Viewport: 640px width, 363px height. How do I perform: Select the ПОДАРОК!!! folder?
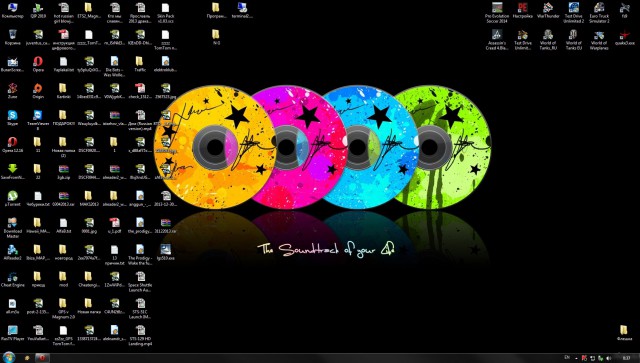point(63,118)
